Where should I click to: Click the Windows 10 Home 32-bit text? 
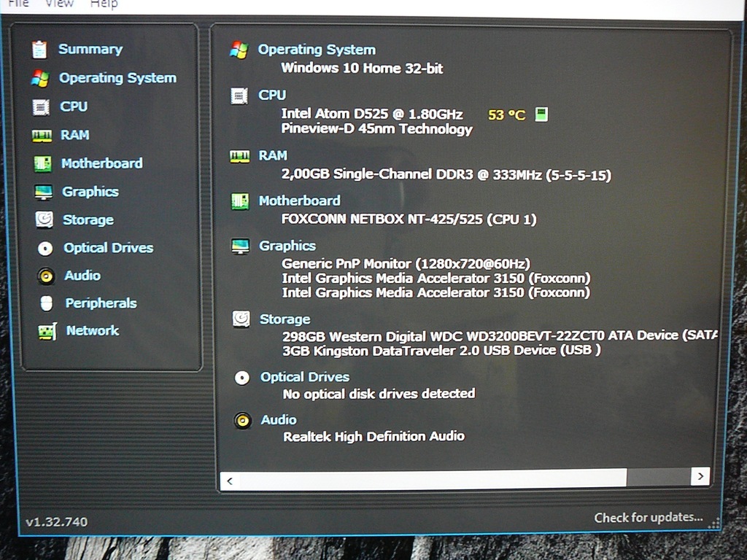coord(362,68)
